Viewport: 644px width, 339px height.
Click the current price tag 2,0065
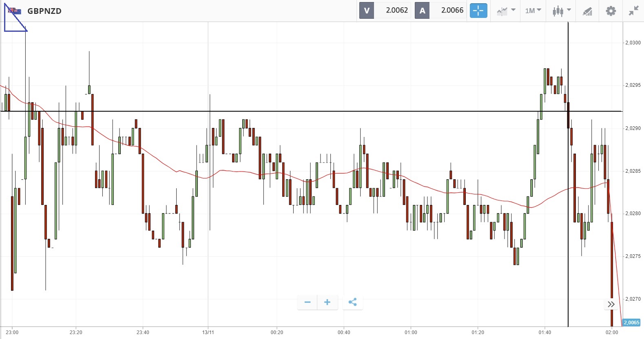632,323
